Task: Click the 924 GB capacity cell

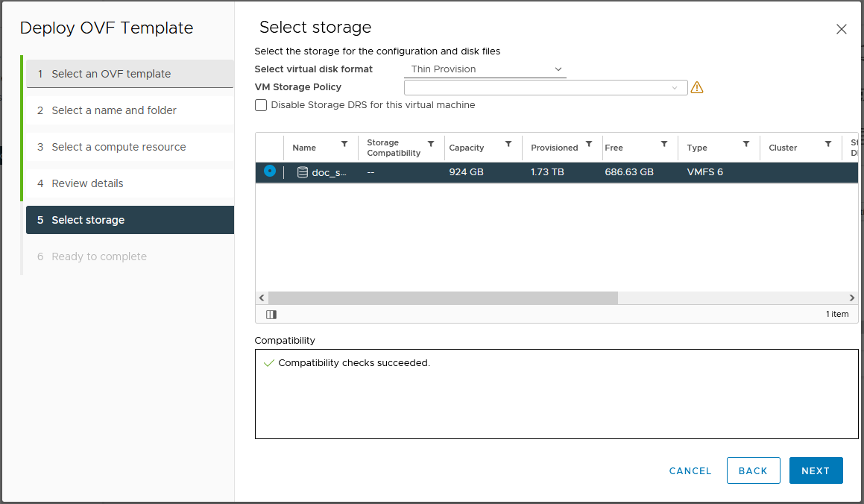Action: [466, 172]
